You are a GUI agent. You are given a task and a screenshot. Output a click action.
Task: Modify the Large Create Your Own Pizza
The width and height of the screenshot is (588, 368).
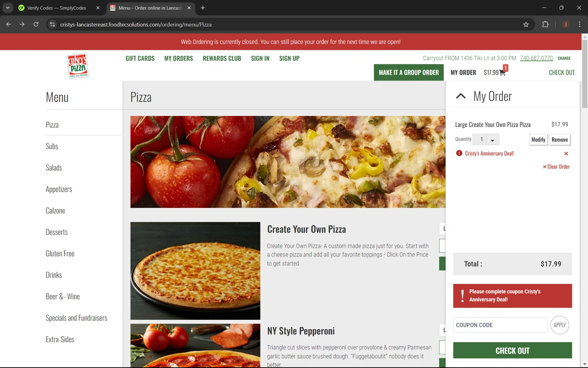click(x=538, y=140)
